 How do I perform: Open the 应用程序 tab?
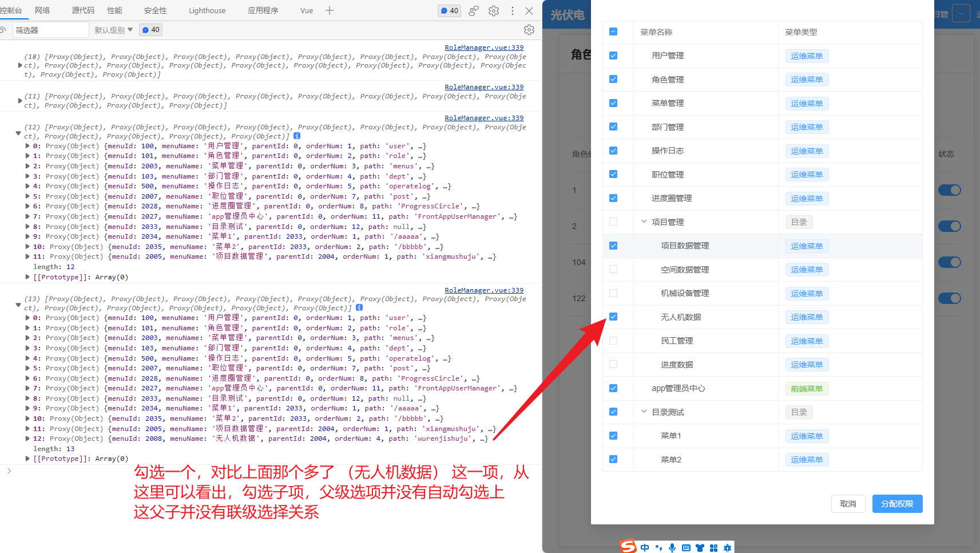263,10
